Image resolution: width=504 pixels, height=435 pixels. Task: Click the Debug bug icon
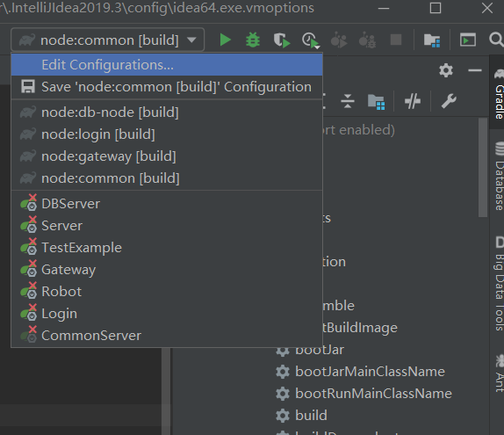(x=253, y=40)
